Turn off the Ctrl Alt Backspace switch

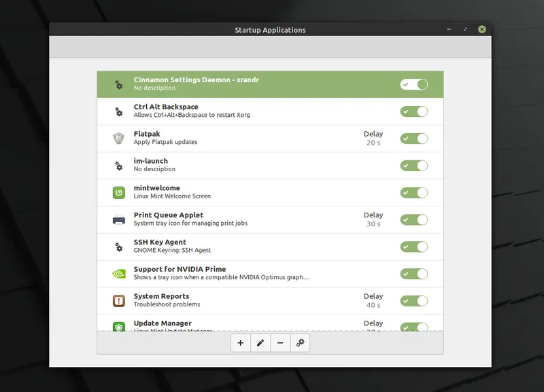[414, 111]
